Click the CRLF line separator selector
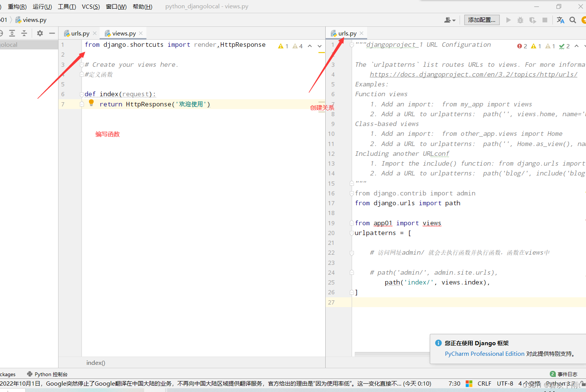 (484, 383)
